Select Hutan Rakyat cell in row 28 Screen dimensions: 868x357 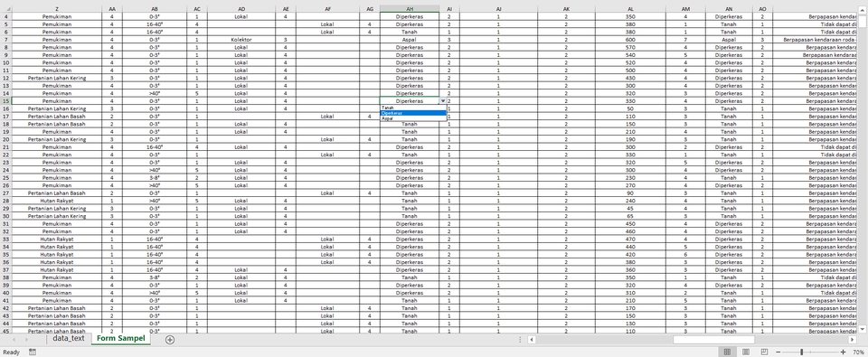tap(56, 201)
